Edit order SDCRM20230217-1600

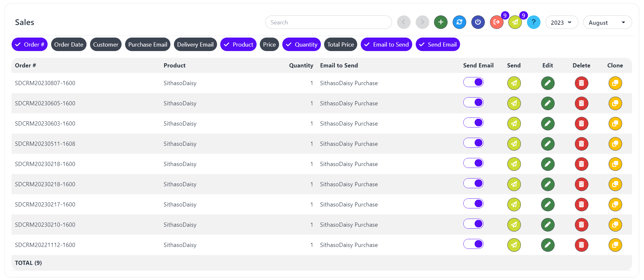point(548,205)
